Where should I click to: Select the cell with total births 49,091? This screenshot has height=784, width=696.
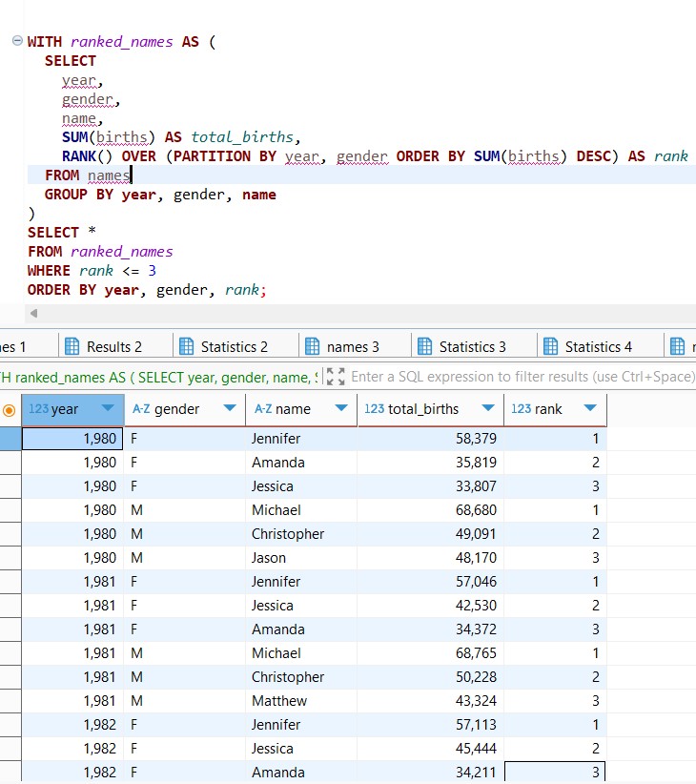click(x=431, y=534)
